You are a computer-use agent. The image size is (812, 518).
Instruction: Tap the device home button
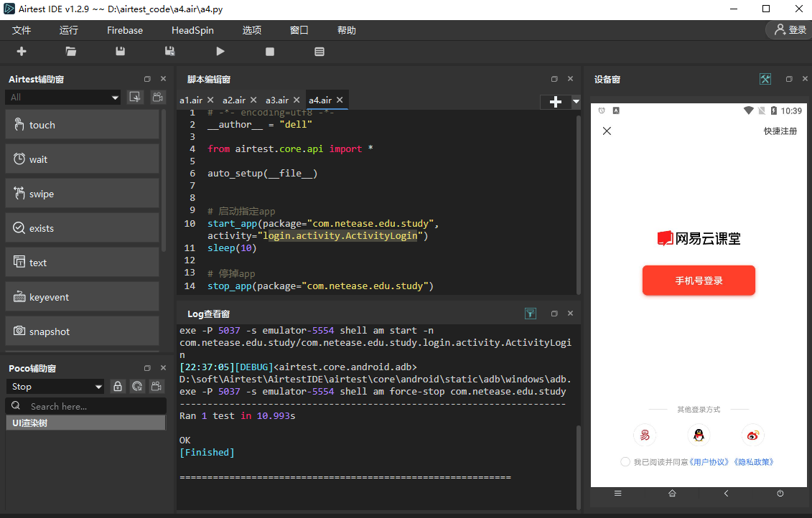tap(672, 493)
